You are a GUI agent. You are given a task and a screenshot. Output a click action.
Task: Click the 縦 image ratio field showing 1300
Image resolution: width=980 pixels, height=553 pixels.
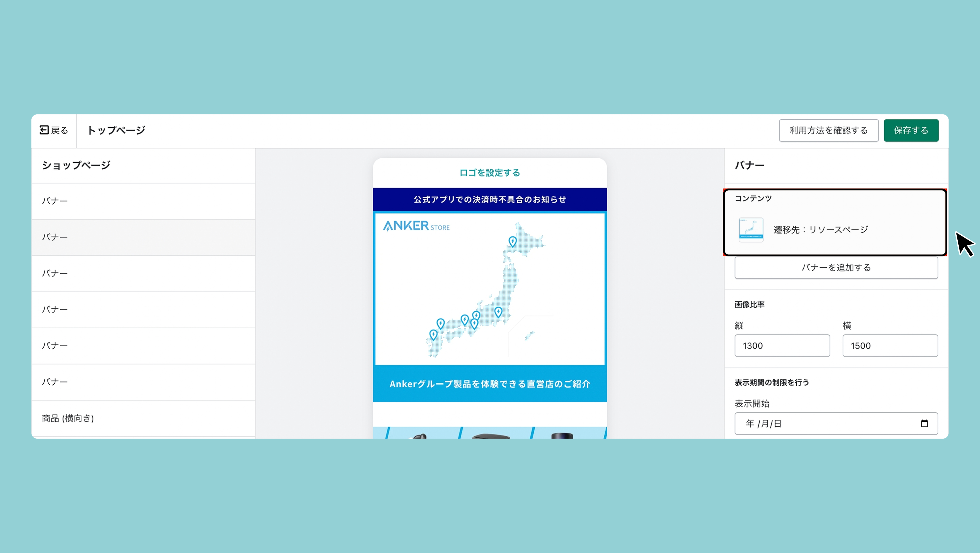(782, 346)
